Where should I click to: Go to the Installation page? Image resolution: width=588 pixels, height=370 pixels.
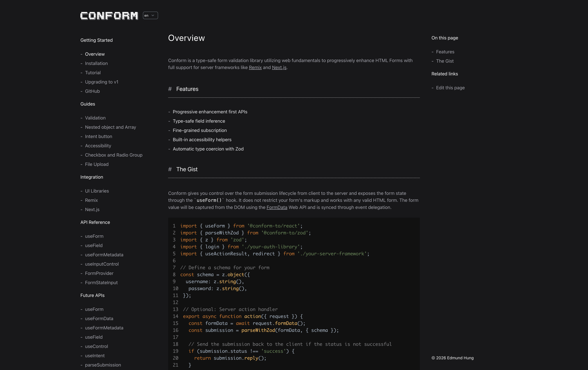pos(96,63)
